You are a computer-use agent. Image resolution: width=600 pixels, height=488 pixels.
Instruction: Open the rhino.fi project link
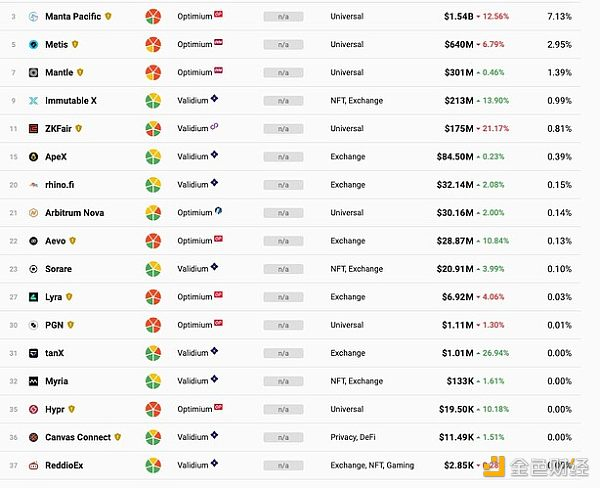click(x=61, y=185)
